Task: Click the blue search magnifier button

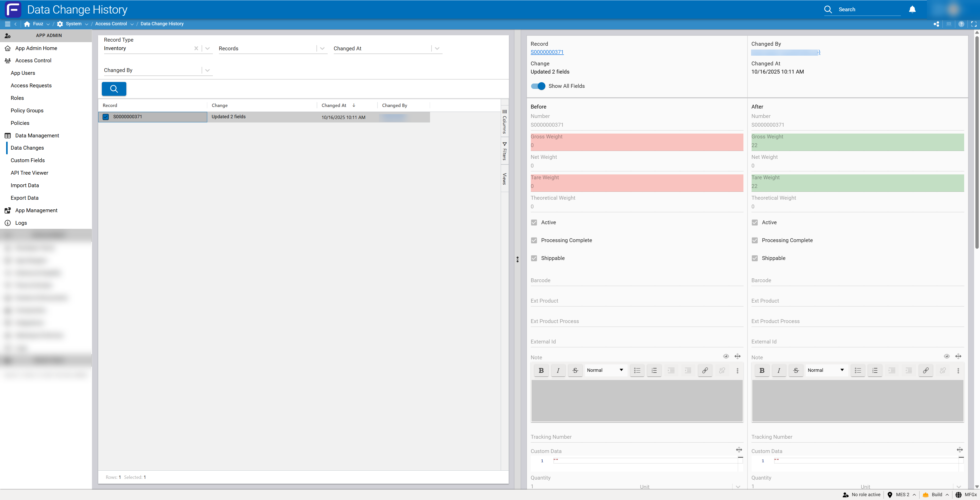Action: (114, 89)
